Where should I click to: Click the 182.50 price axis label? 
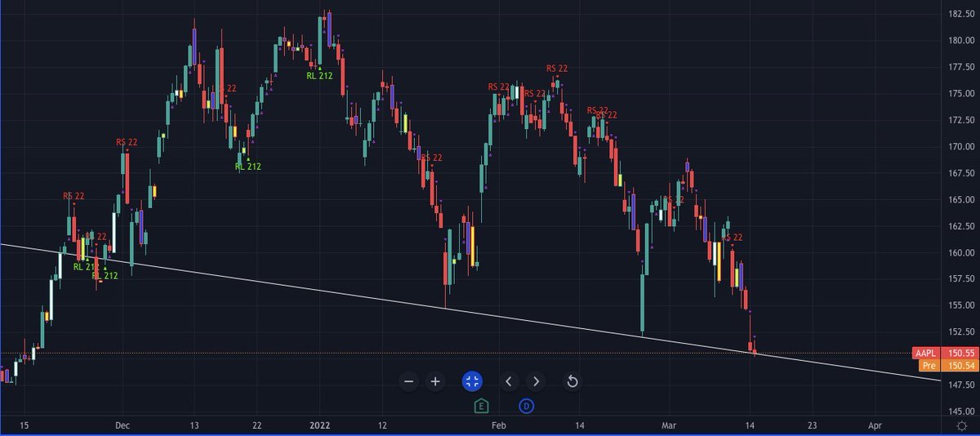tap(960, 15)
